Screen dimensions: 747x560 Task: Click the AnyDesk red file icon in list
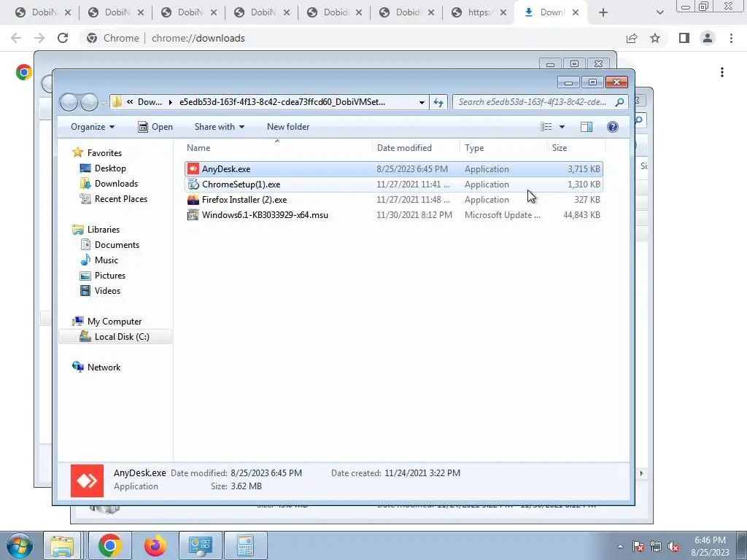[x=193, y=169]
